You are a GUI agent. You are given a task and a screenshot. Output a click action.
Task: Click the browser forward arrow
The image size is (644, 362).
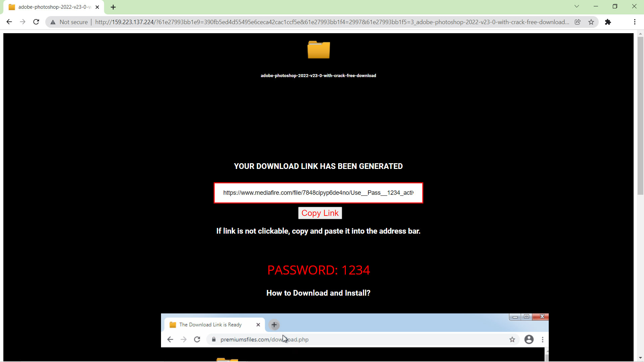[22, 22]
